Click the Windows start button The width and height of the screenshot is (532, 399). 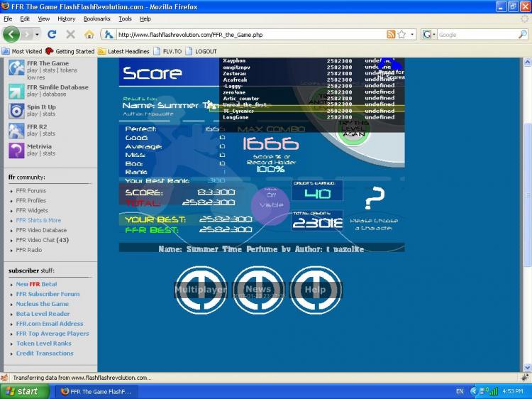point(25,391)
